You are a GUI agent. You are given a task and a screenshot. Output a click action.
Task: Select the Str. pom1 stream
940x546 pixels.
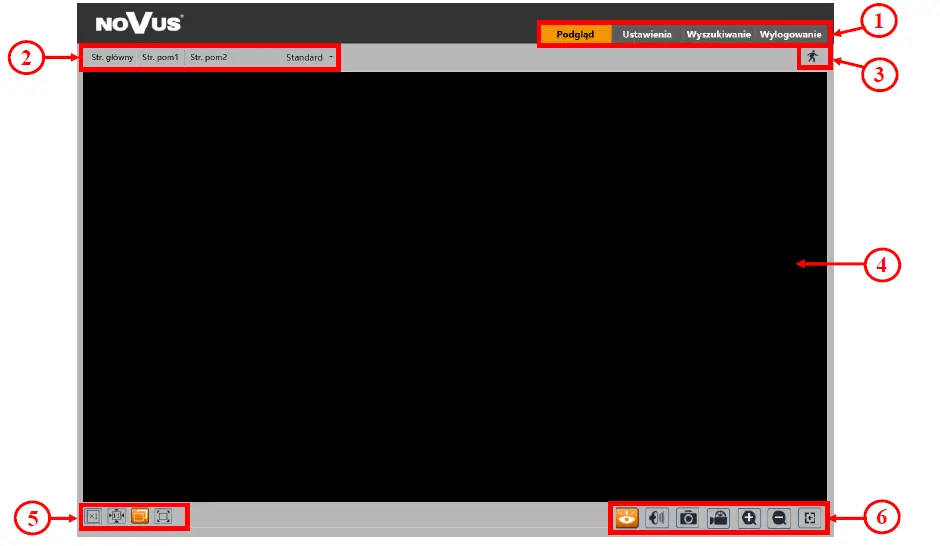(x=160, y=58)
